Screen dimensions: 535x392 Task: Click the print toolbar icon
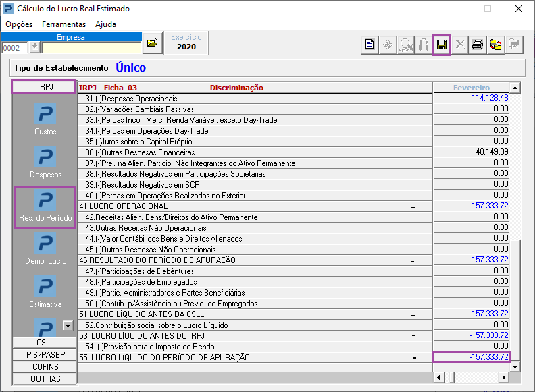point(478,45)
